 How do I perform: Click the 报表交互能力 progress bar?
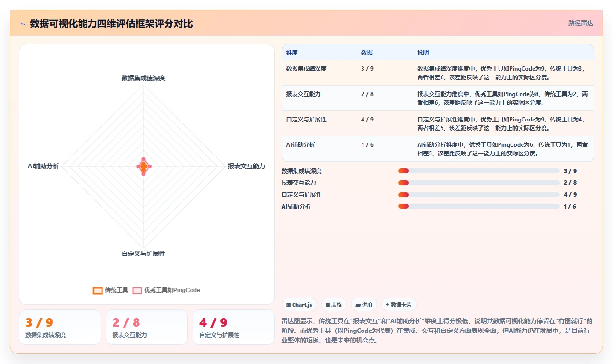(x=479, y=183)
